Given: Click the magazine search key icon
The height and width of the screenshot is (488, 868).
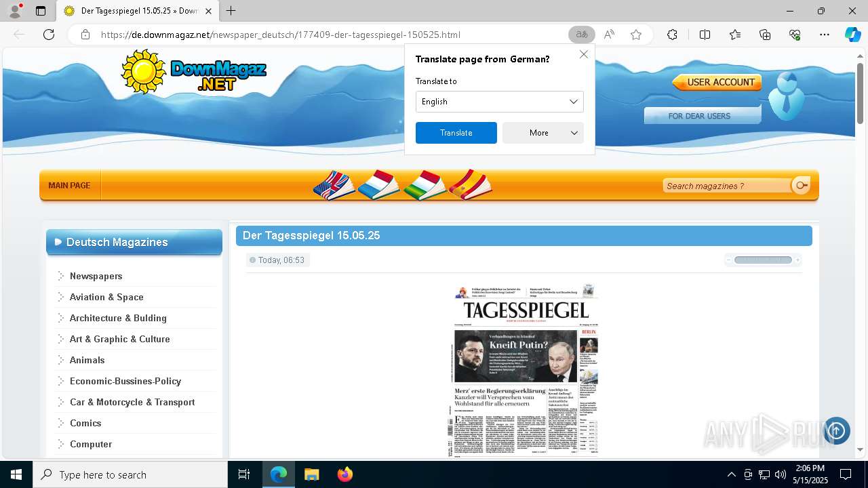Looking at the screenshot, I should point(802,185).
